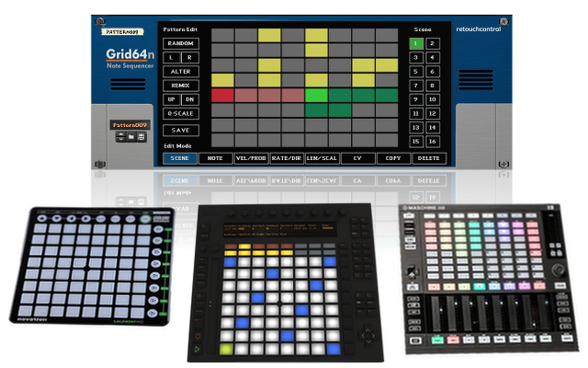The height and width of the screenshot is (368, 588).
Task: Select scene 7
Action: [416, 86]
